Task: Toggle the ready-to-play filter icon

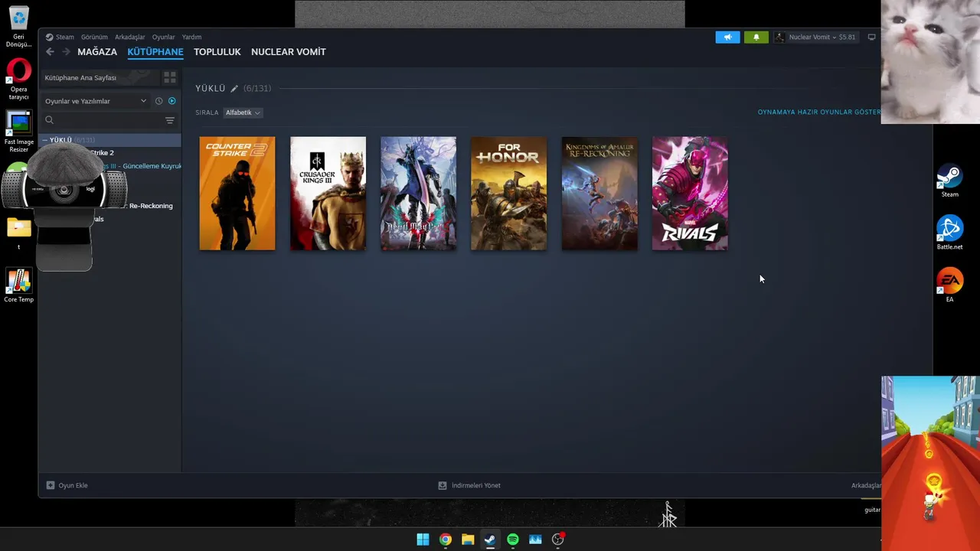Action: pyautogui.click(x=171, y=101)
